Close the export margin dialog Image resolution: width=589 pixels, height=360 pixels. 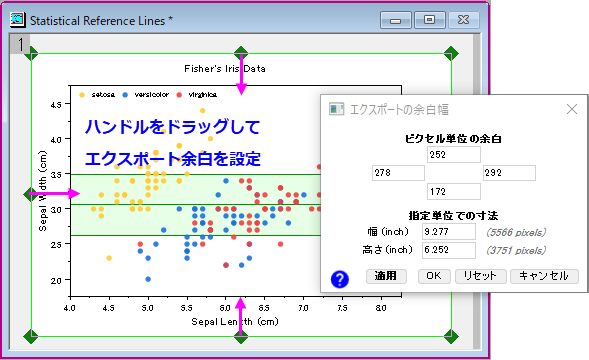tap(572, 109)
